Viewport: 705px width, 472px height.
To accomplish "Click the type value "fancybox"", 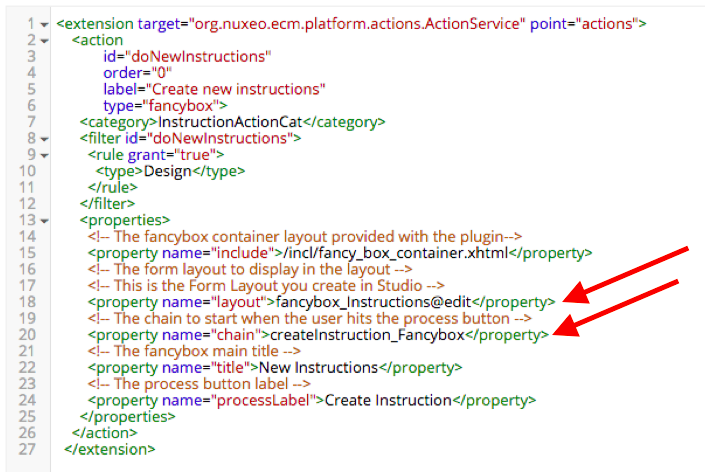I will pos(180,106).
